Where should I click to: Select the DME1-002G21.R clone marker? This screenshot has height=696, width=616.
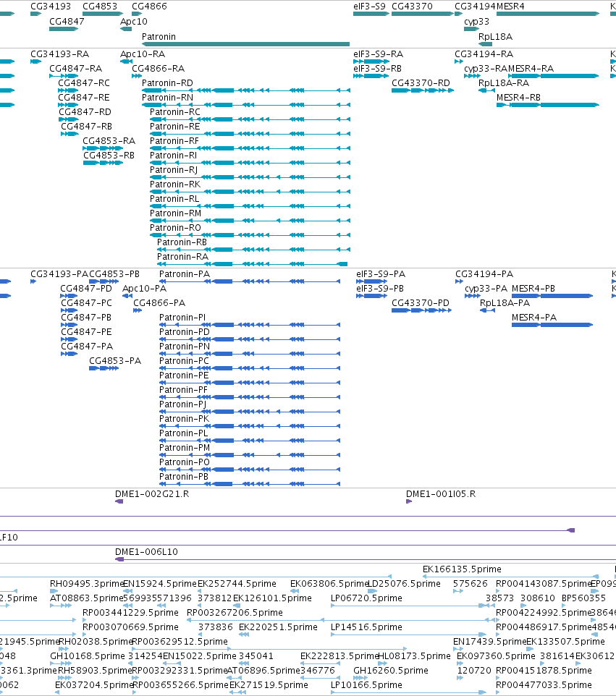point(119,501)
